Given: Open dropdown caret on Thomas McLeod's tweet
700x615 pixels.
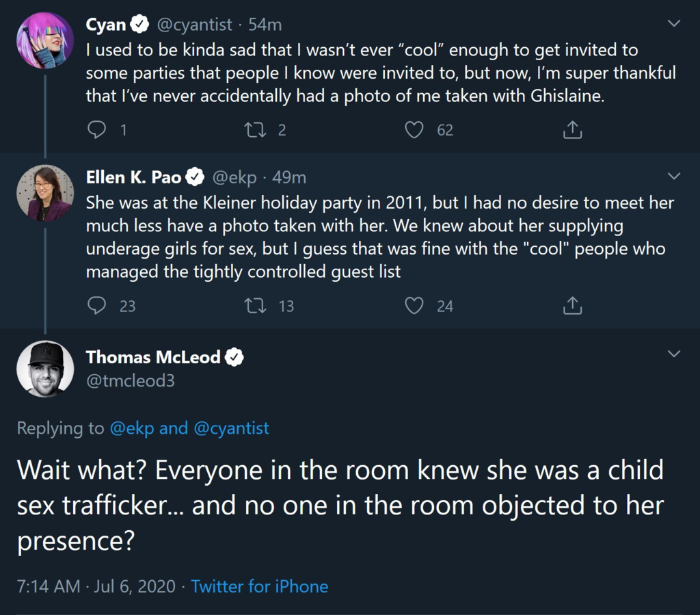Looking at the screenshot, I should click(673, 354).
